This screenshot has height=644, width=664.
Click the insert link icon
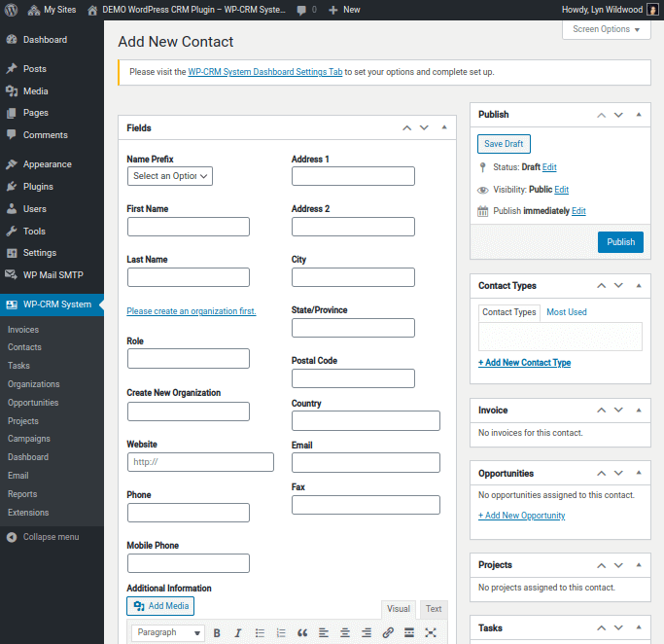click(x=388, y=633)
